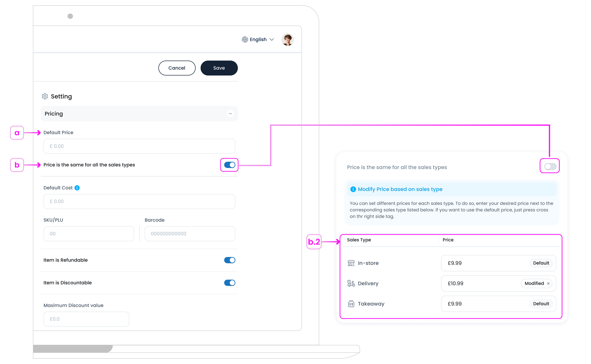This screenshot has height=364, width=591.
Task: Collapse the Pricing section
Action: pos(230,114)
